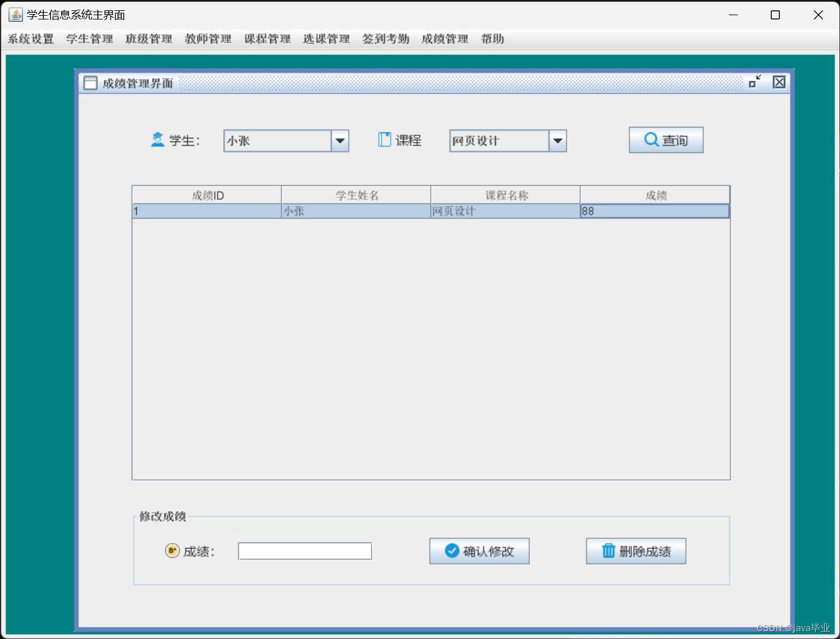Click the magnifier icon on the 查询 button
This screenshot has width=840, height=639.
click(x=651, y=139)
